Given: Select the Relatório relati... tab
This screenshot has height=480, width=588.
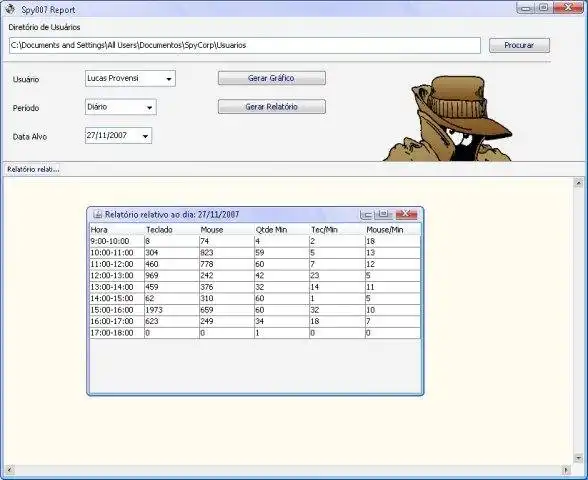Looking at the screenshot, I should (x=33, y=169).
